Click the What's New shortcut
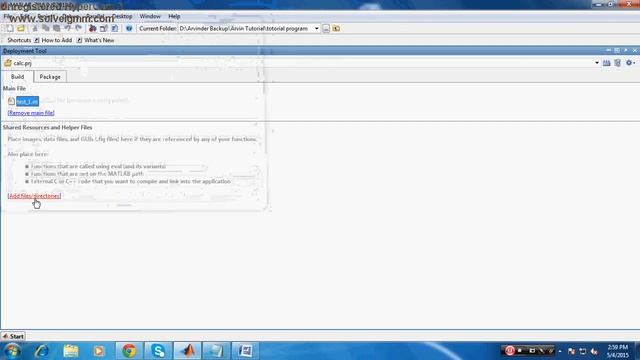Screen dimensions: 640x360 pos(95,40)
